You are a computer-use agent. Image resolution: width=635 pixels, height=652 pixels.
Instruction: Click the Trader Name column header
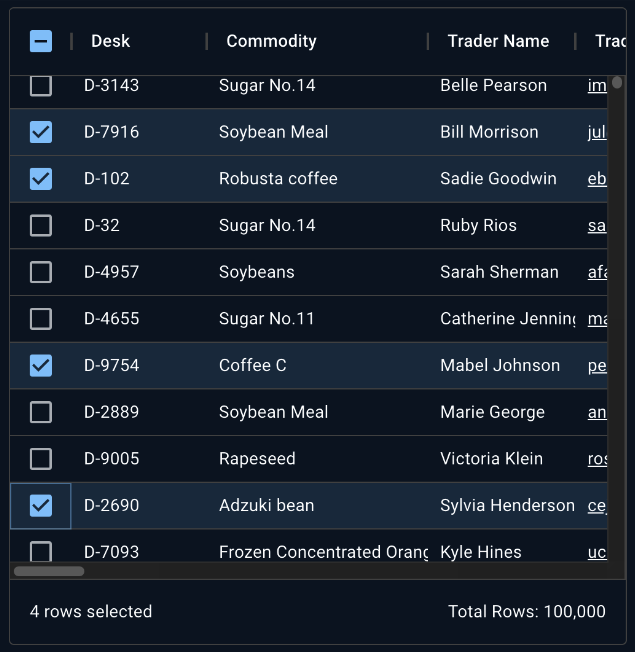(498, 41)
